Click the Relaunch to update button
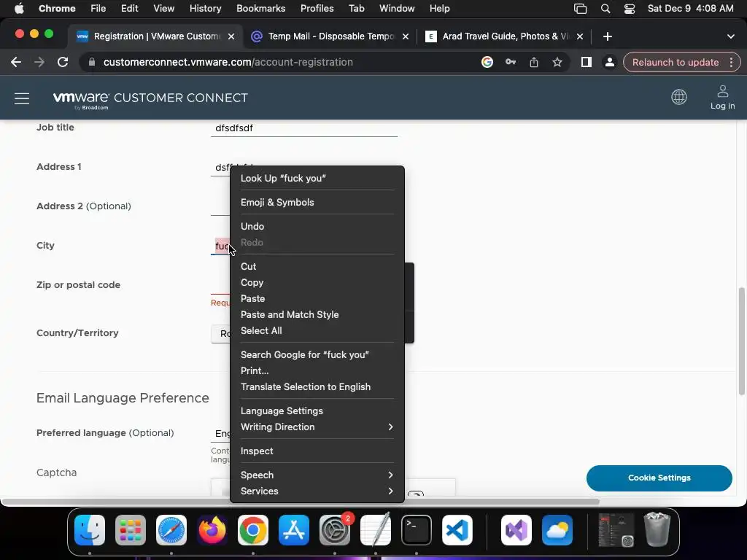The width and height of the screenshot is (747, 560). click(x=675, y=63)
